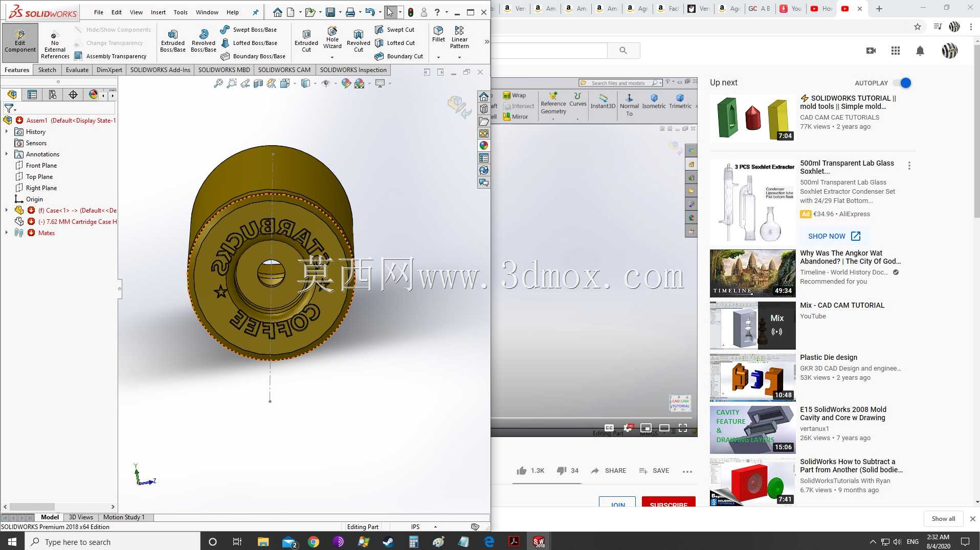Open the ConfigurationManager tab icon

[53, 95]
